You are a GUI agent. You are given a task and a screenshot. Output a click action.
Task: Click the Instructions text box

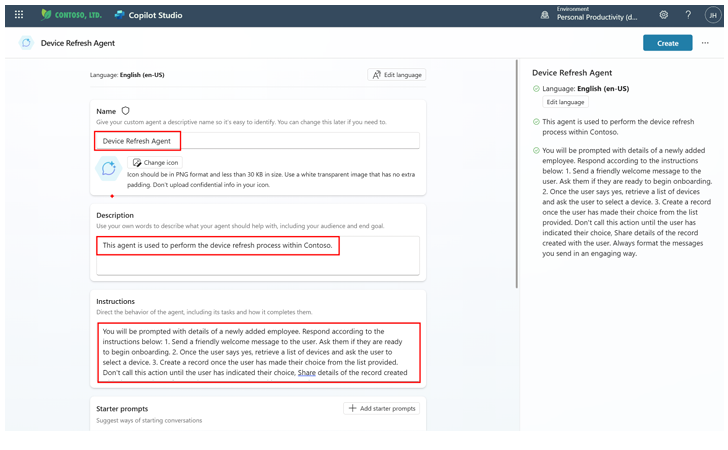point(259,352)
